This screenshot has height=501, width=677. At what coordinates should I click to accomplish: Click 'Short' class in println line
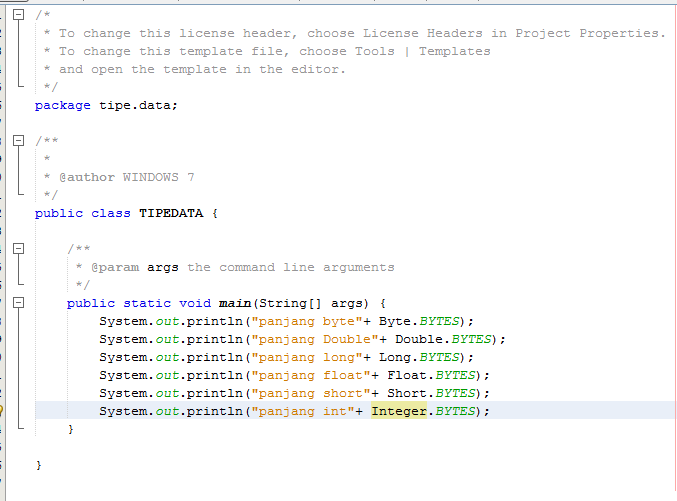[x=407, y=393]
